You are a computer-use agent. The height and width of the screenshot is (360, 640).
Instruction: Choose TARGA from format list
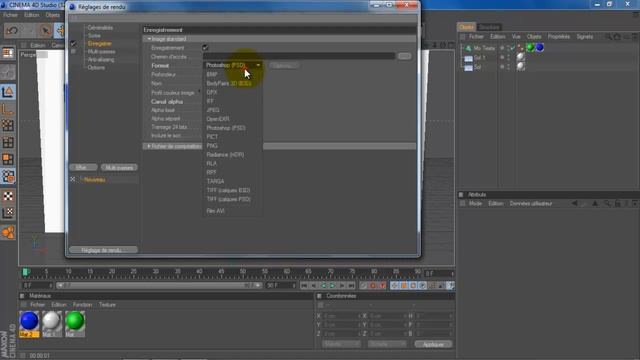(215, 181)
